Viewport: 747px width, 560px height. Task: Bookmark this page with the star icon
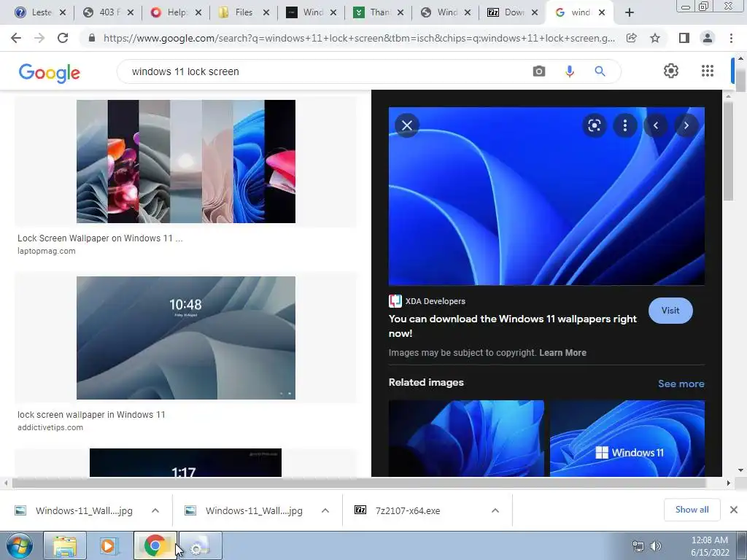coord(656,38)
